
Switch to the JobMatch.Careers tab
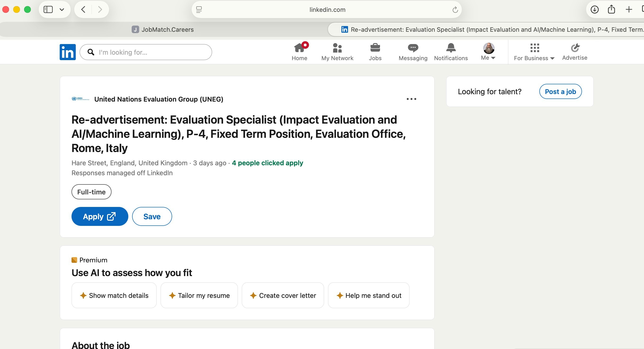(x=162, y=30)
